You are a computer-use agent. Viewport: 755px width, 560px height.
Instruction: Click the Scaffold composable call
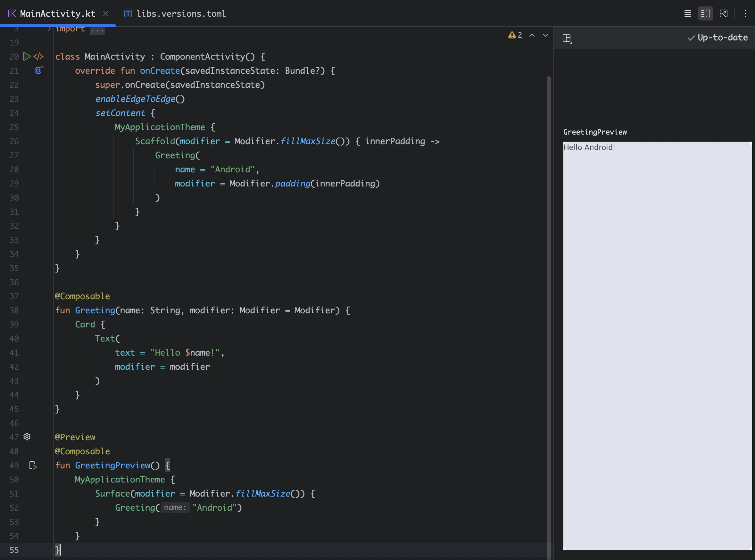pos(155,141)
